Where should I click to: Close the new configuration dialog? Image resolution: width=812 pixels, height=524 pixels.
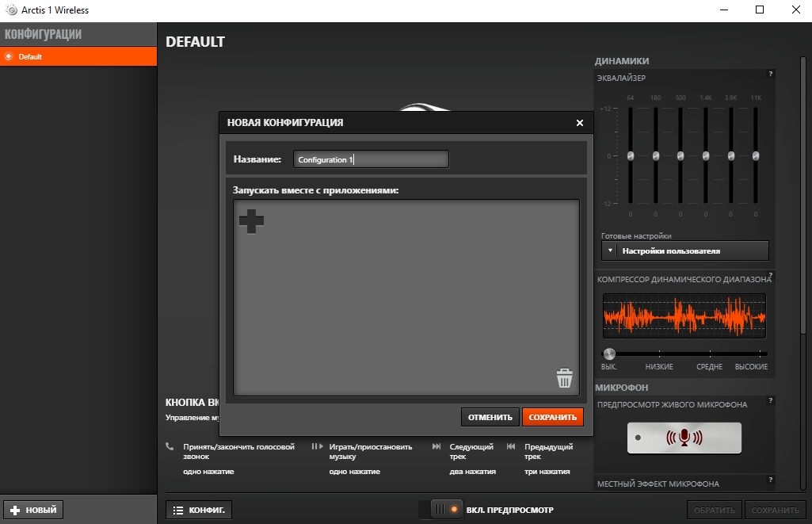tap(579, 123)
